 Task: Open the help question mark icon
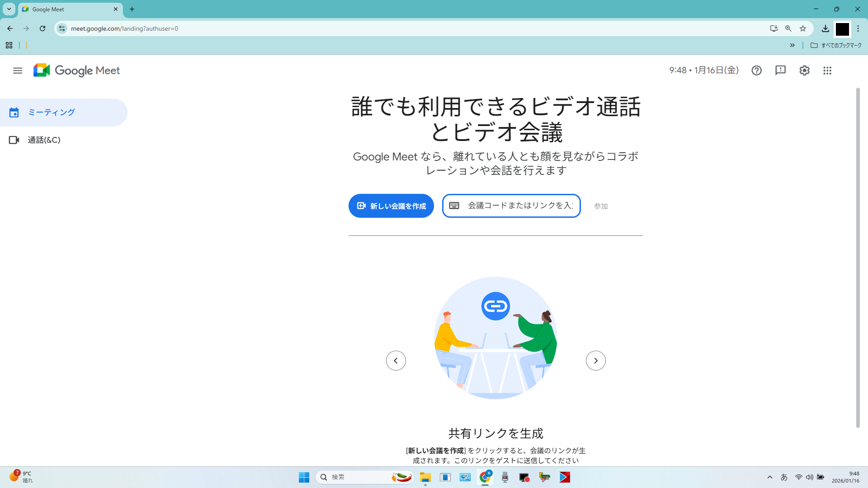[x=756, y=70]
